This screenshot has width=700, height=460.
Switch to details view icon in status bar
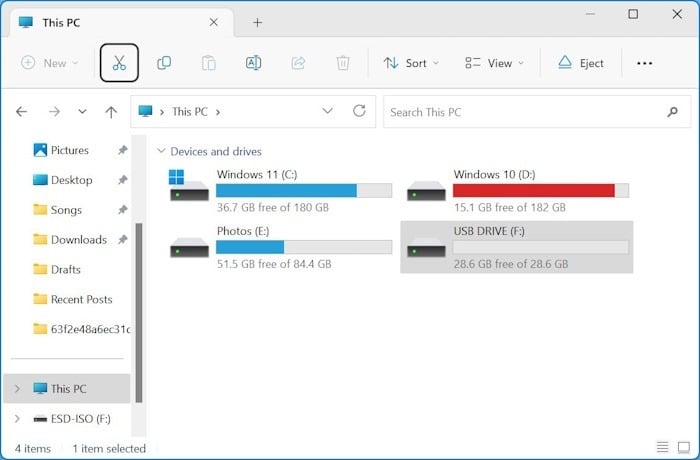point(662,447)
